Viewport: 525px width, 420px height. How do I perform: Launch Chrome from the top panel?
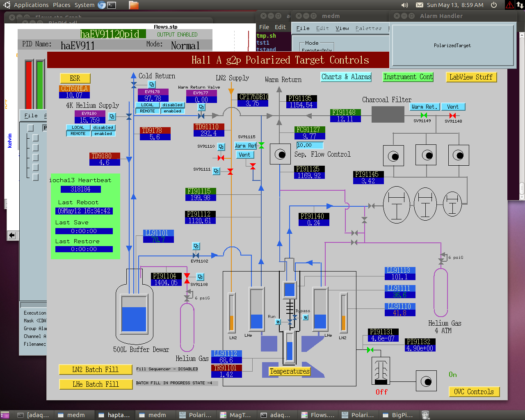coord(102,5)
